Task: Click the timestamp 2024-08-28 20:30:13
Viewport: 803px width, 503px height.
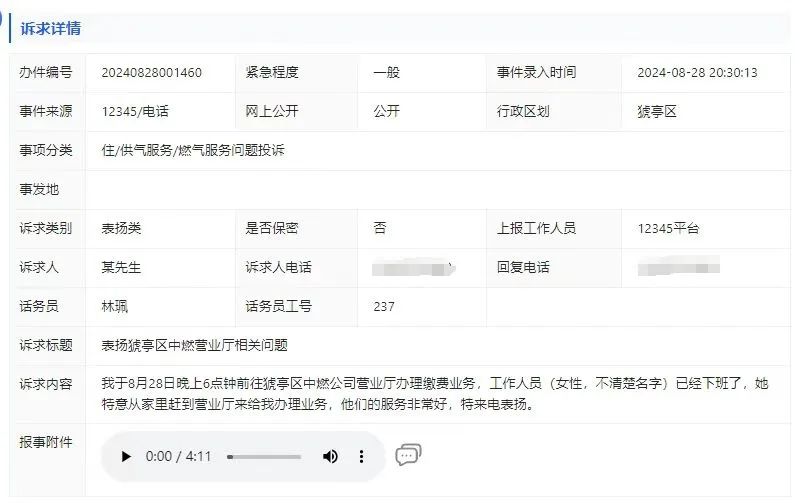Action: point(697,72)
